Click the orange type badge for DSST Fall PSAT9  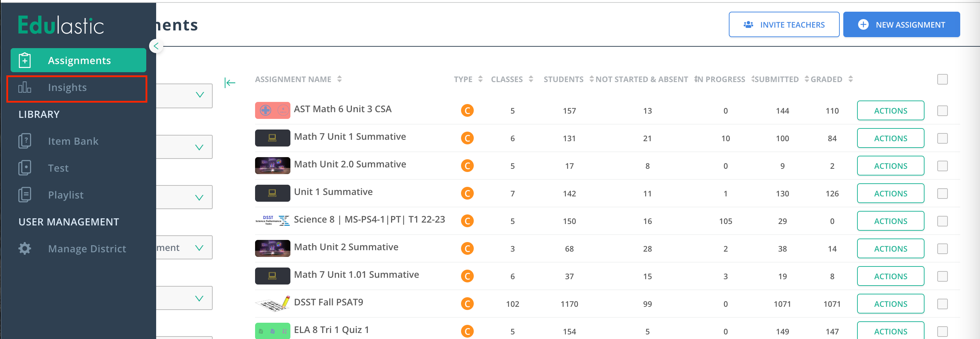pos(467,304)
